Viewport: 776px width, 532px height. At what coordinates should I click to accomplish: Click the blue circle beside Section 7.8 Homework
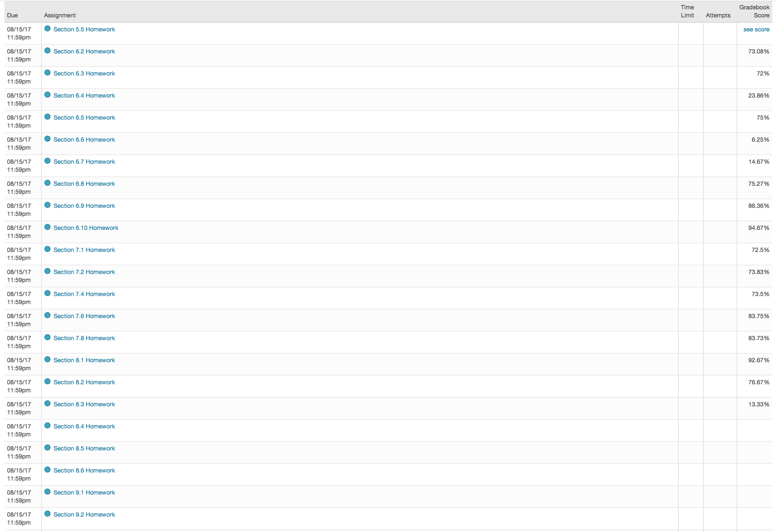pyautogui.click(x=47, y=338)
